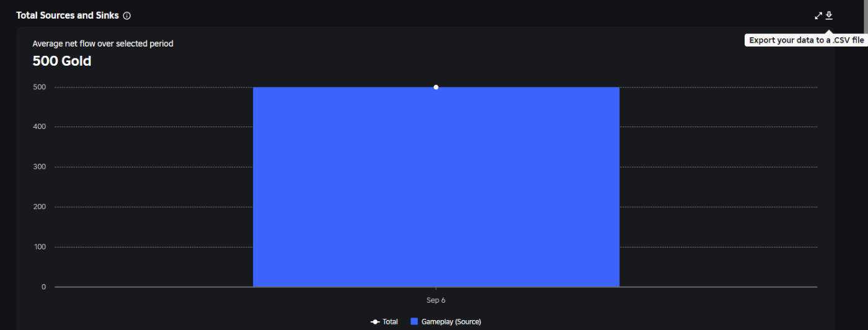The height and width of the screenshot is (330, 868).
Task: Toggle the Gameplay (Source) legend entry
Action: (446, 322)
